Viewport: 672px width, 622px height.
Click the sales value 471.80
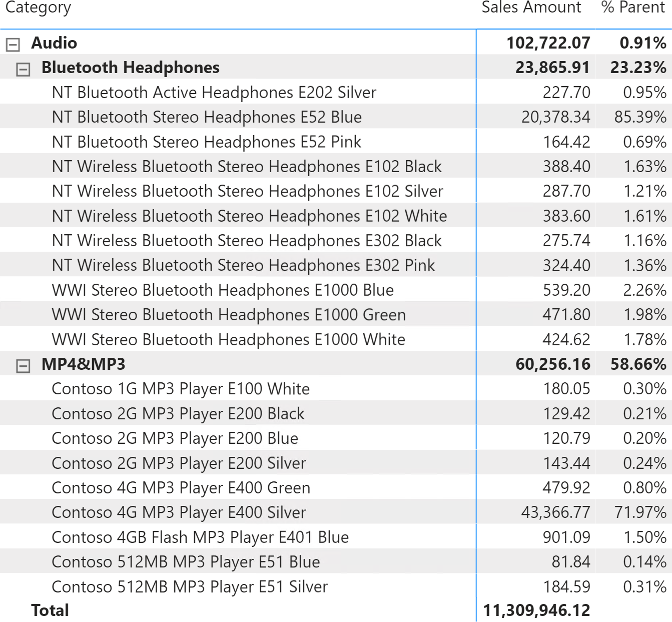tap(567, 315)
